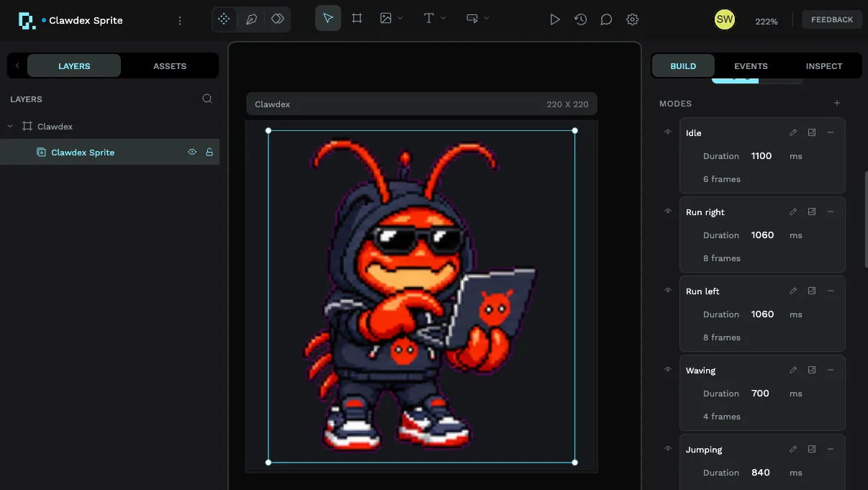Edit Run left duration value 1060
Screen dimensions: 868x490
[x=762, y=314]
